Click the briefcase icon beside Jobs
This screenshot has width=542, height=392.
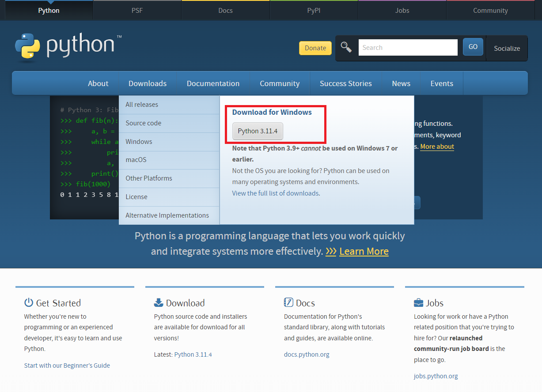[x=418, y=302]
